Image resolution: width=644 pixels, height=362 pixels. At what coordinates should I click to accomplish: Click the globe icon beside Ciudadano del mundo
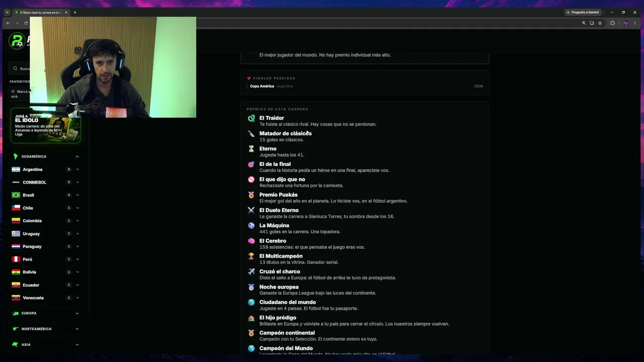tap(251, 302)
